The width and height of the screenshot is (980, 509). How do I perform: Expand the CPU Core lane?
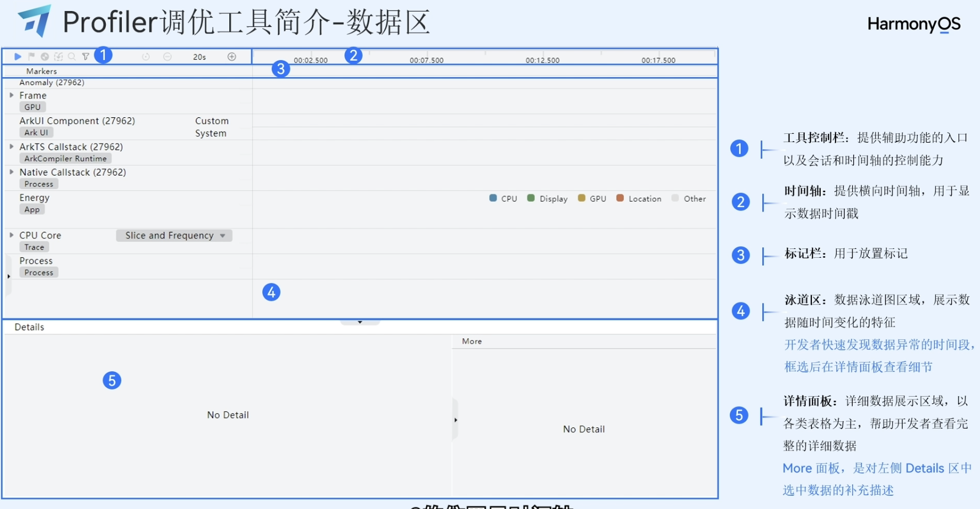click(12, 235)
